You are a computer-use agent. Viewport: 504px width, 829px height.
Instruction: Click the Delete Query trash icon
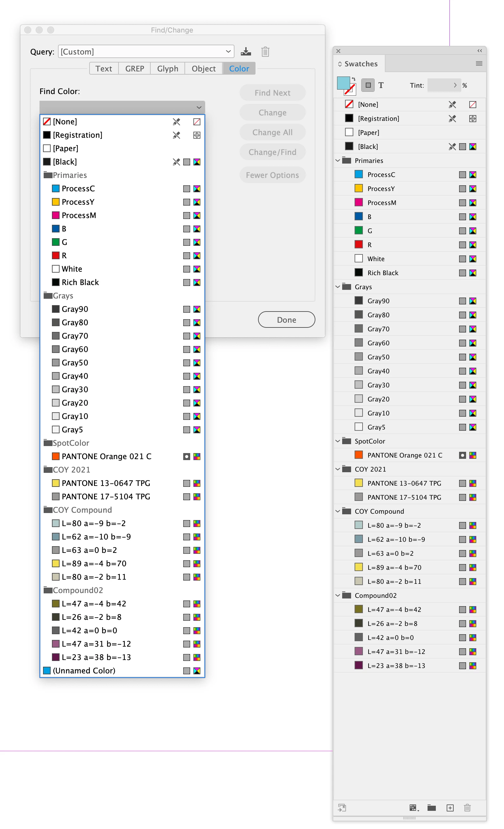coord(265,51)
